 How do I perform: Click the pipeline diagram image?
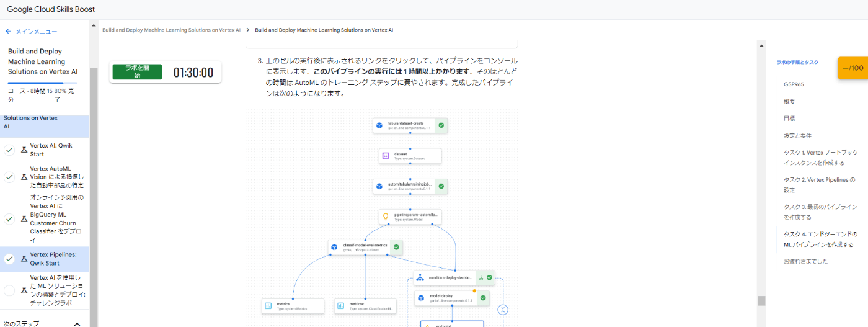tap(382, 218)
